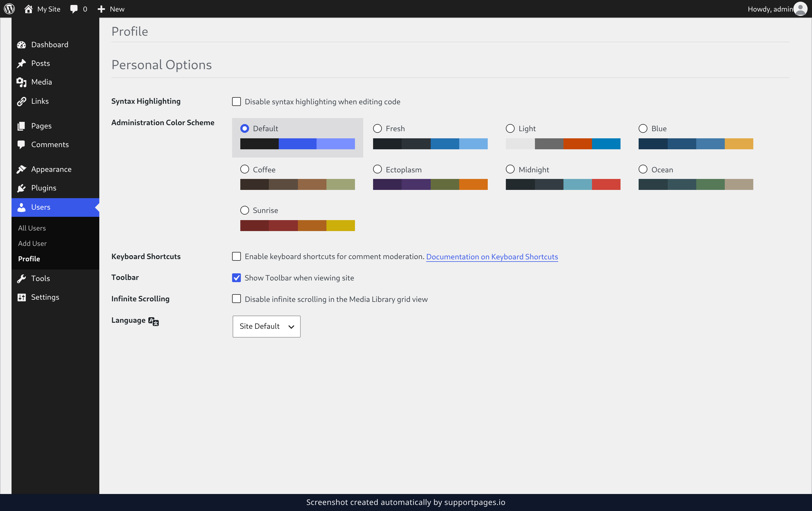Image resolution: width=812 pixels, height=511 pixels.
Task: Click the Posts pushpin icon
Action: tap(22, 63)
